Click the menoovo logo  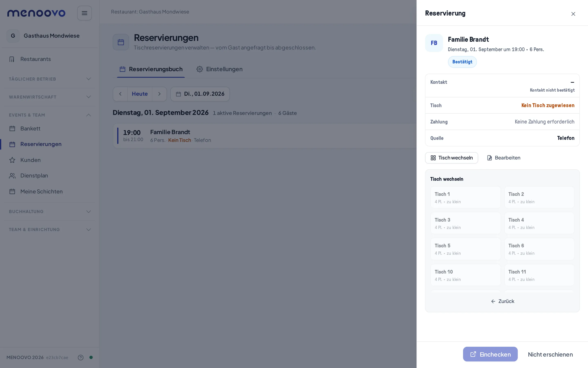click(x=36, y=13)
